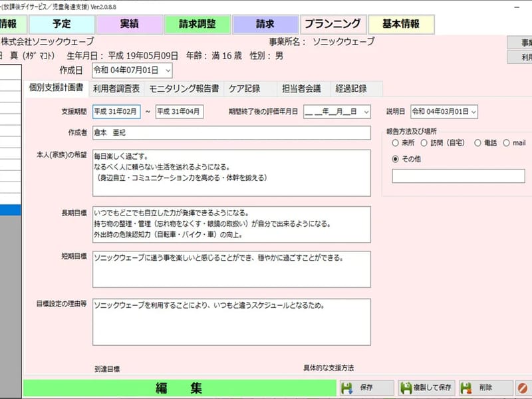532x399 pixels.
Task: Click the 到達目標 column label
Action: coord(107,369)
